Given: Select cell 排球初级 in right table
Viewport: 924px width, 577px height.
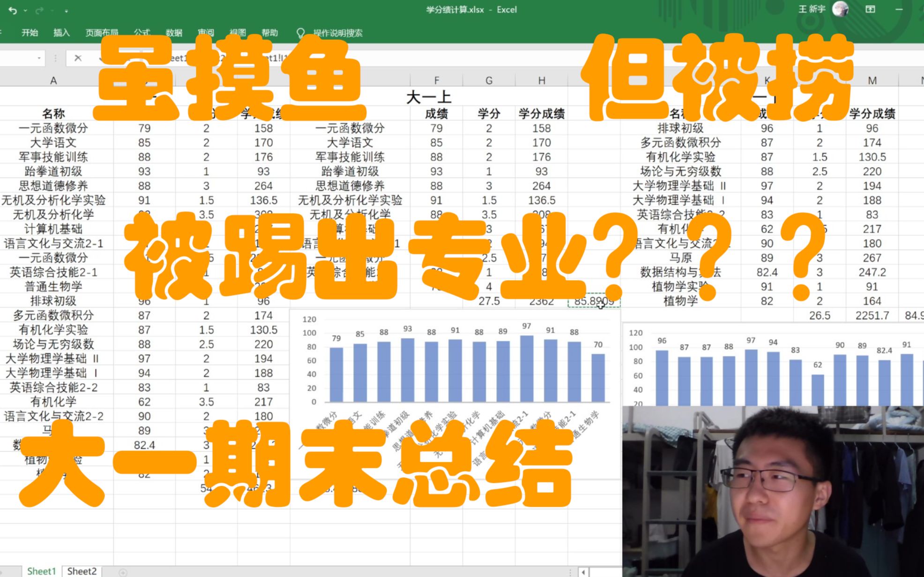Looking at the screenshot, I should [680, 128].
